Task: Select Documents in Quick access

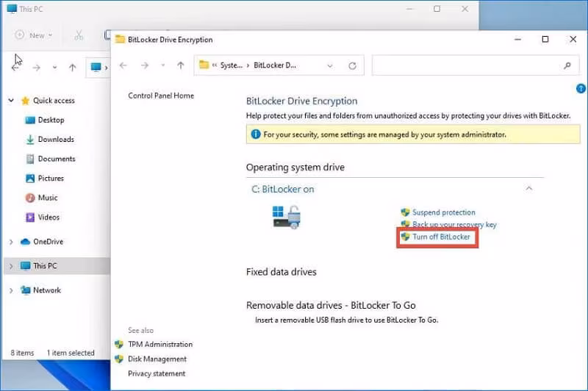Action: (57, 159)
